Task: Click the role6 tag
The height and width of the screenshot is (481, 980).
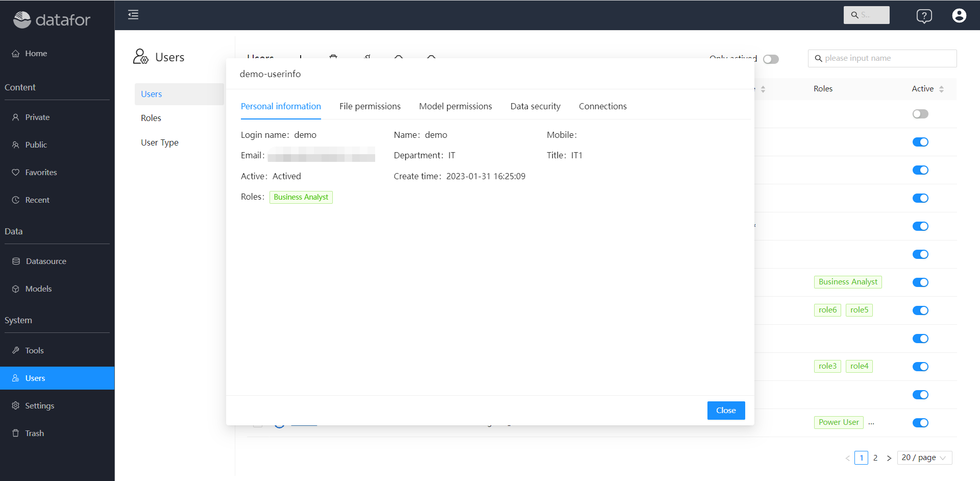Action: pyautogui.click(x=827, y=310)
